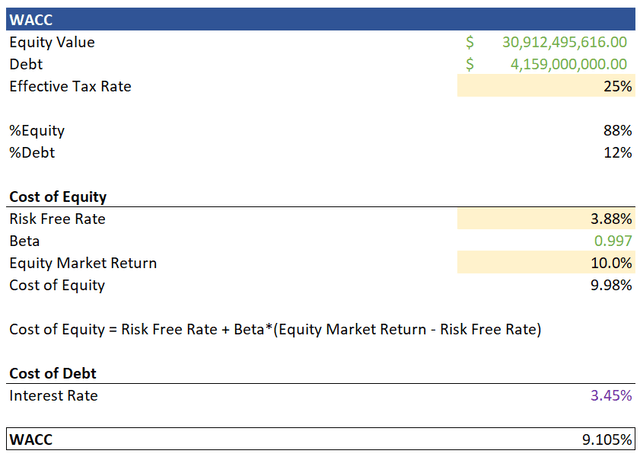
Task: Click the Cost of Equity section heading
Action: coord(58,197)
